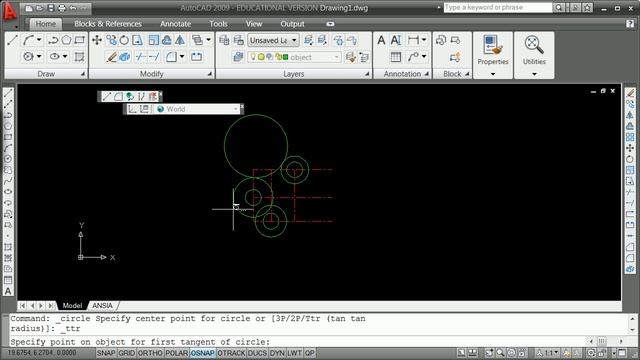The height and width of the screenshot is (360, 640).
Task: Click the keyword search input field
Action: (x=498, y=7)
